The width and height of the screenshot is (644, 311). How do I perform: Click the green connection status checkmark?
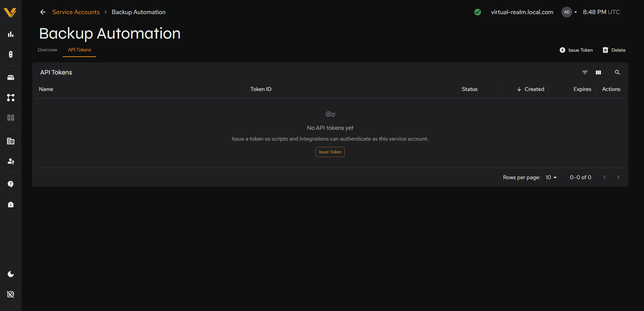click(x=478, y=12)
